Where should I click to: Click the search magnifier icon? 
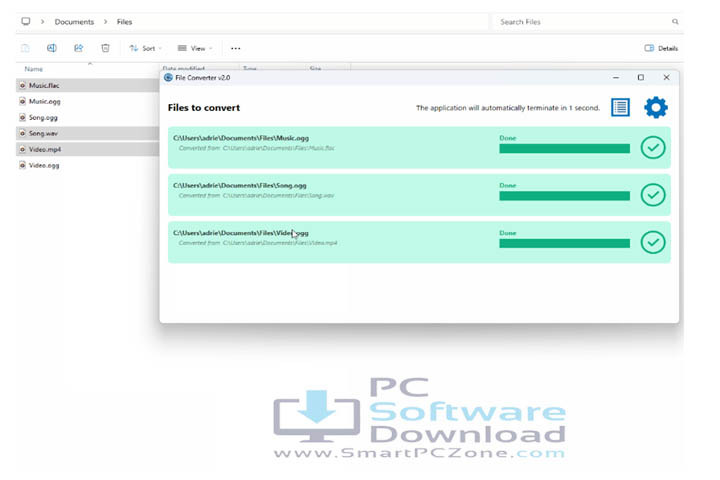pos(675,22)
